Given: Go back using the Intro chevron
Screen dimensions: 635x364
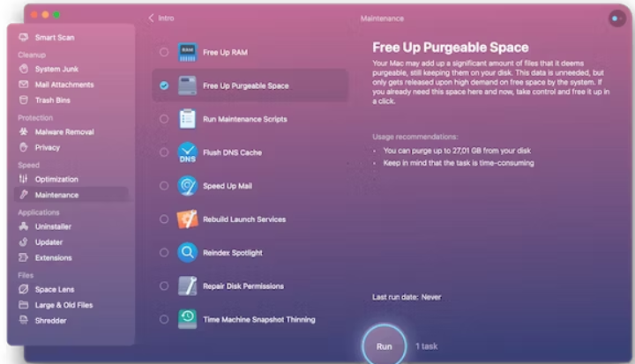Looking at the screenshot, I should [161, 19].
